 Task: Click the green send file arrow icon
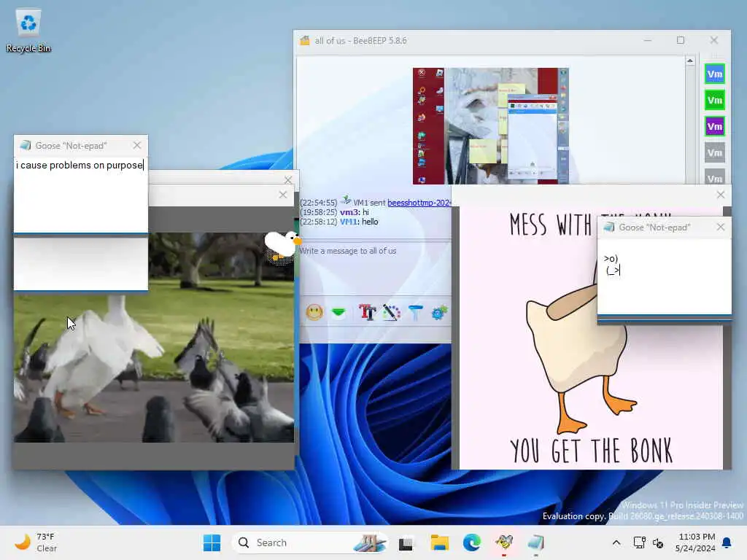coord(338,312)
